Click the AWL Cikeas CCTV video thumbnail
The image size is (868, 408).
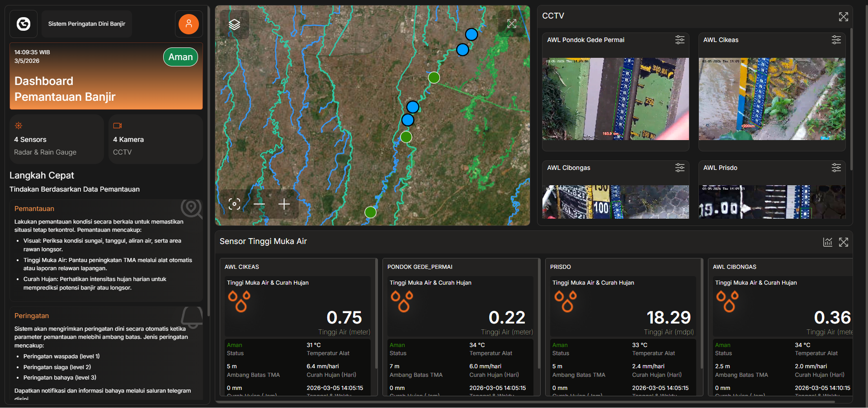771,99
